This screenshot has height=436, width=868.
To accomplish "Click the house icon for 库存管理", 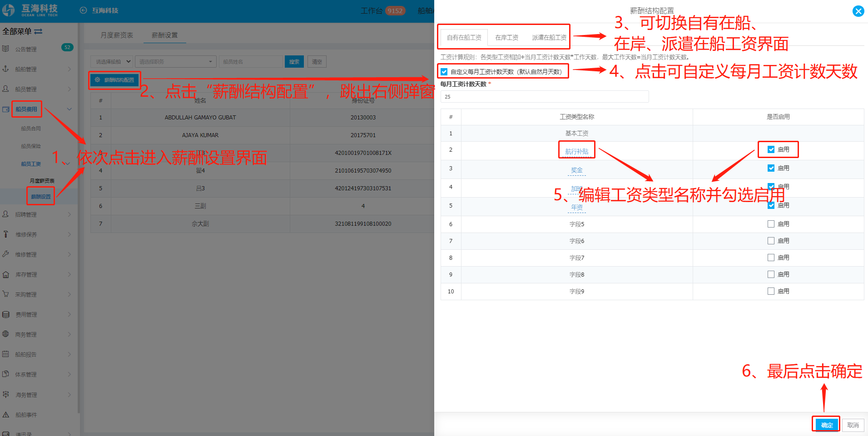I will (5, 274).
